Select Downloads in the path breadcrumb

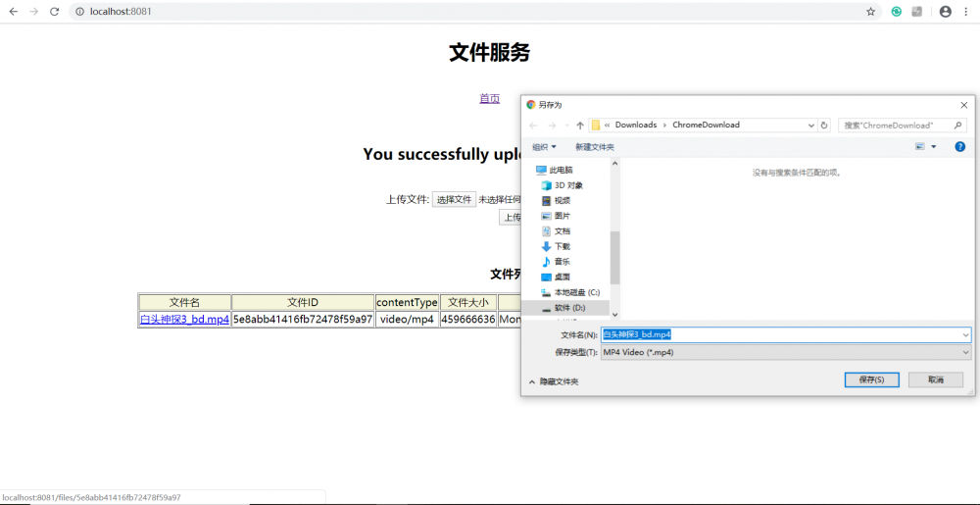pos(636,125)
